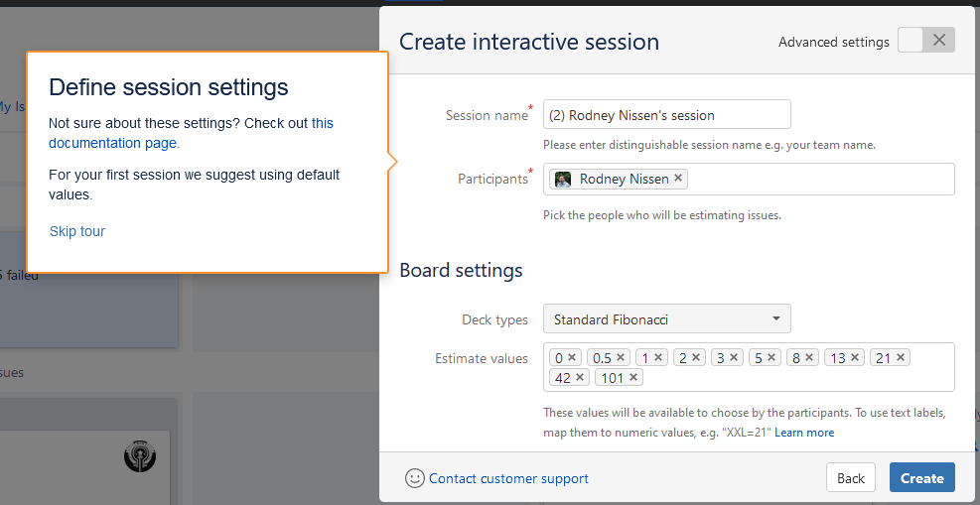Remove the 0 estimate value chip
The width and height of the screenshot is (980, 505).
(x=573, y=358)
